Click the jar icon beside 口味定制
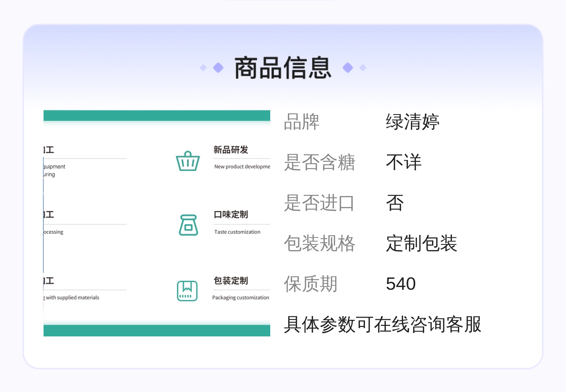The image size is (566, 392). click(x=188, y=225)
